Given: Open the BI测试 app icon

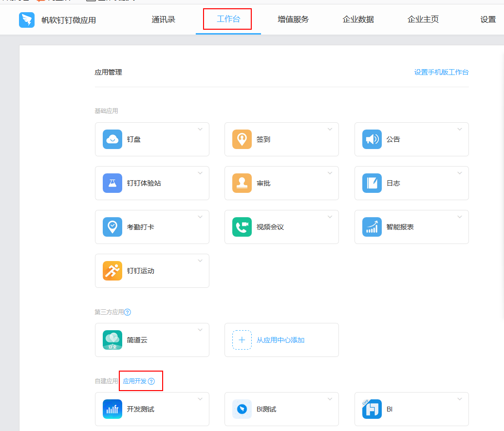Looking at the screenshot, I should [x=242, y=409].
